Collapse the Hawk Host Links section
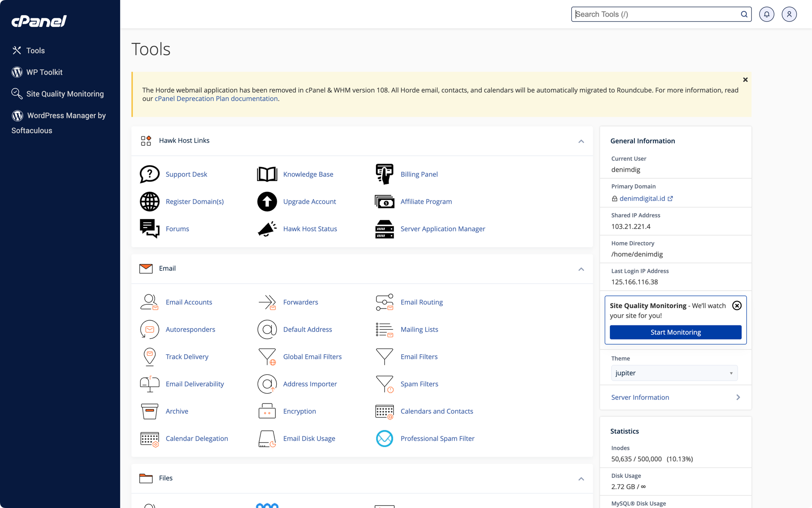Viewport: 812px width, 508px height. [581, 141]
